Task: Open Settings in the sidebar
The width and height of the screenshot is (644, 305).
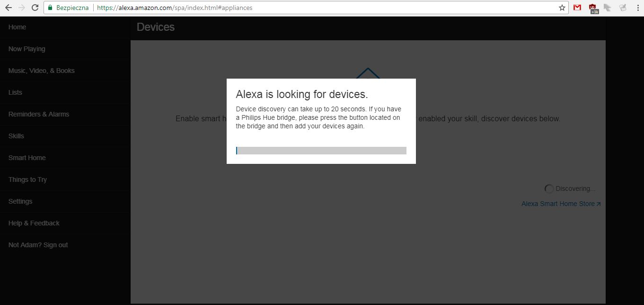Action: click(x=65, y=201)
